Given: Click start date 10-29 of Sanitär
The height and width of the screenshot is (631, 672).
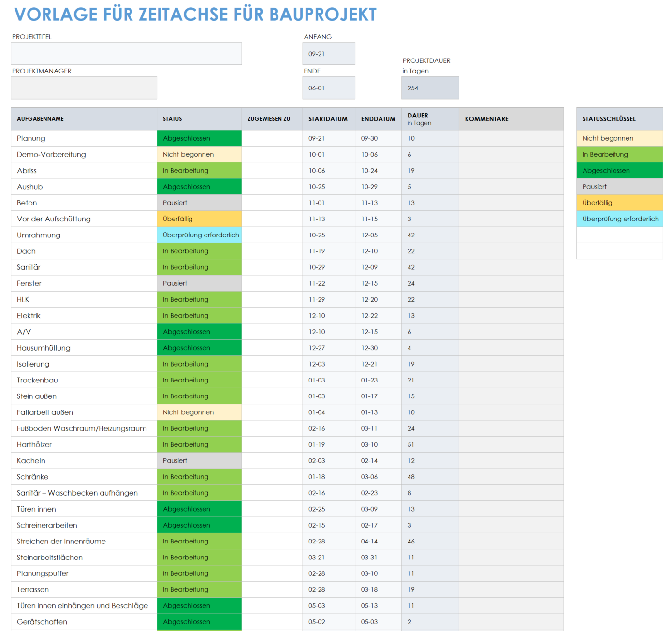Looking at the screenshot, I should click(x=329, y=267).
